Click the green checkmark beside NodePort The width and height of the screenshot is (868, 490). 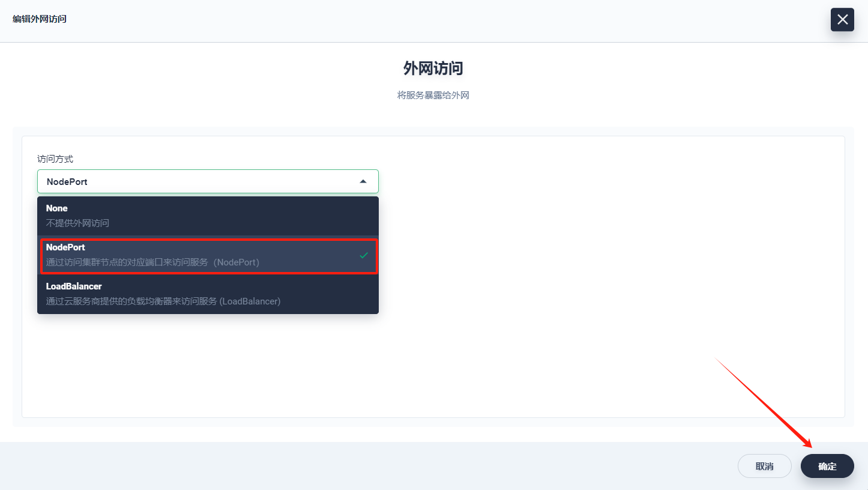coord(364,255)
